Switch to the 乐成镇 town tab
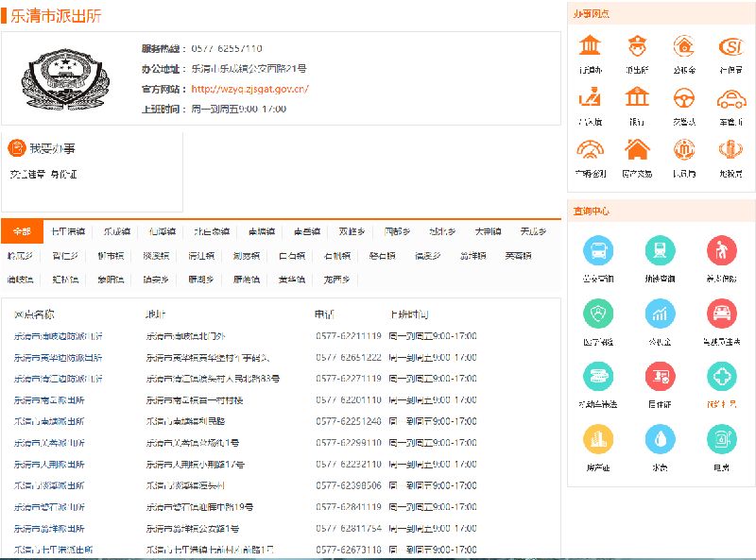 tap(117, 231)
